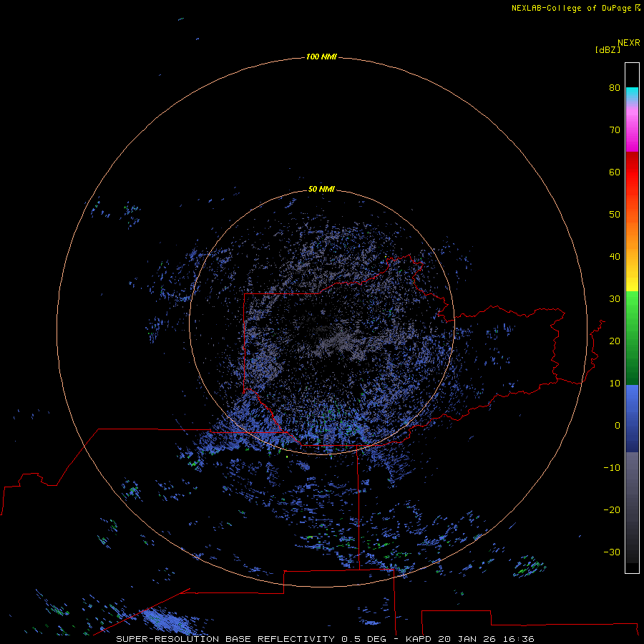Click the -20 dBZ scale value
This screenshot has width=644, height=644.
click(x=612, y=509)
